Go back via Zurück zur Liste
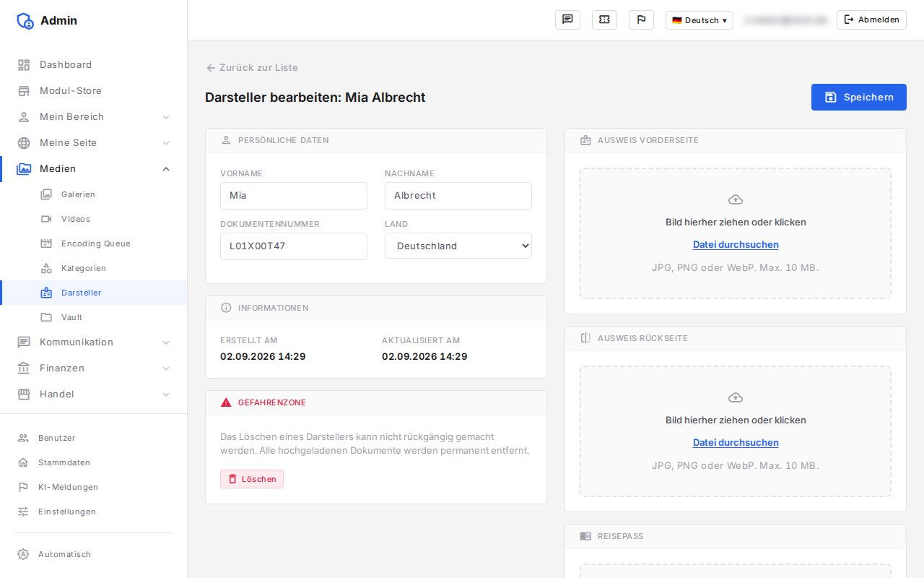Viewport: 924px width, 578px height. click(x=252, y=67)
